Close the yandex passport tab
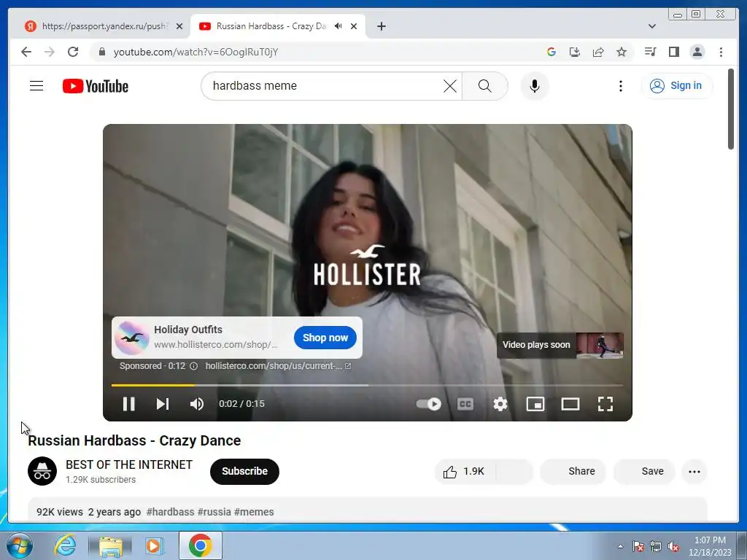 179,26
